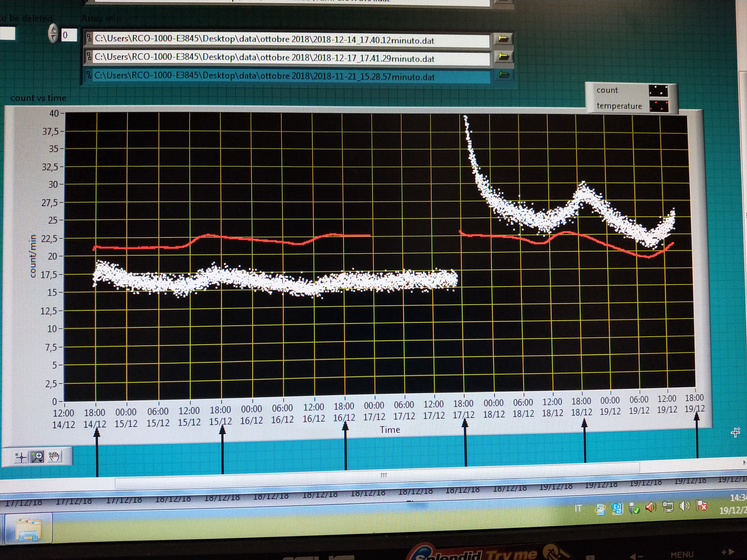Click the 2018-12-14_17.40.12minuto.dat path field

(290, 40)
